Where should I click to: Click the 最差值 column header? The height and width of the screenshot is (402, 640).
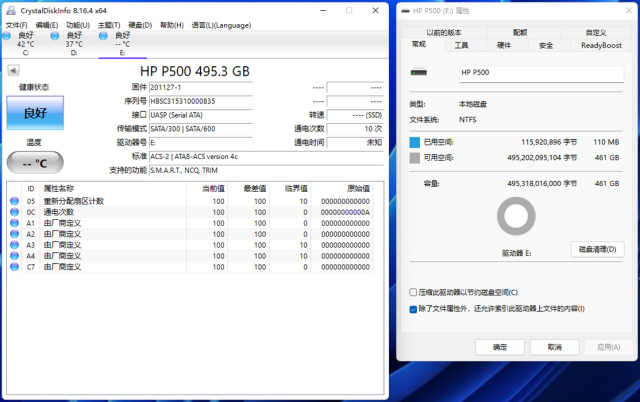point(255,189)
